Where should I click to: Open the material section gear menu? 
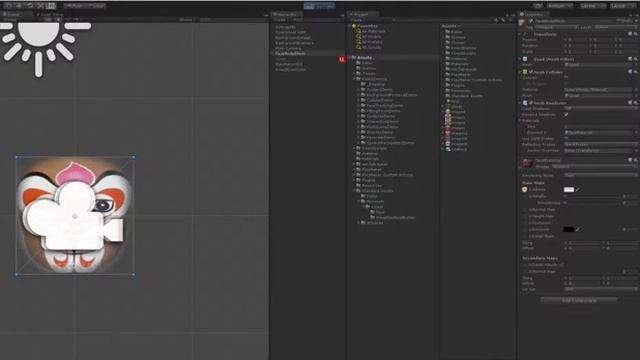coord(636,160)
